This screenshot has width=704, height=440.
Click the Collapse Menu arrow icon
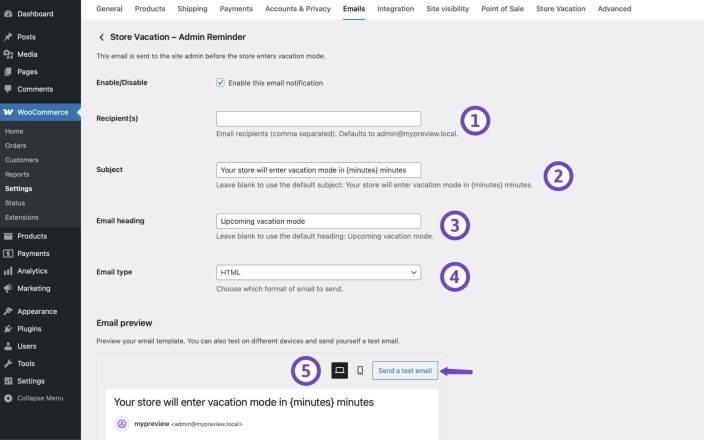click(x=8, y=398)
